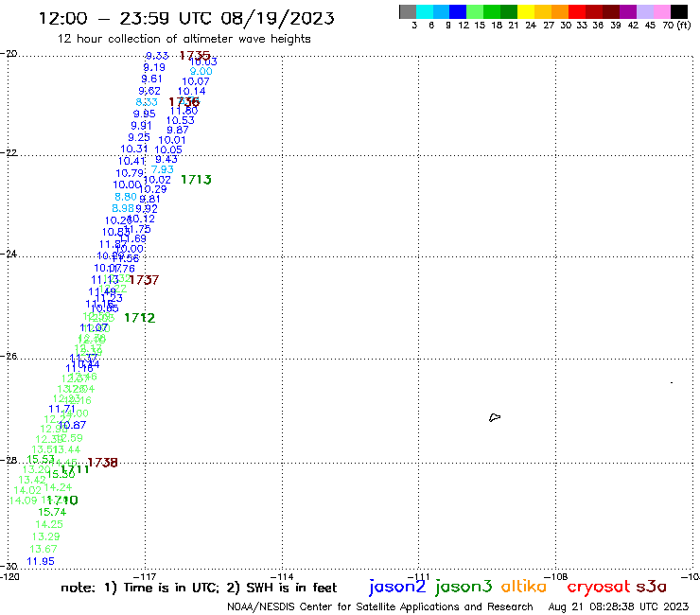Viewport: 700px width, 615px height.
Task: Pick the yellow swatch in the color scale
Action: pyautogui.click(x=526, y=11)
